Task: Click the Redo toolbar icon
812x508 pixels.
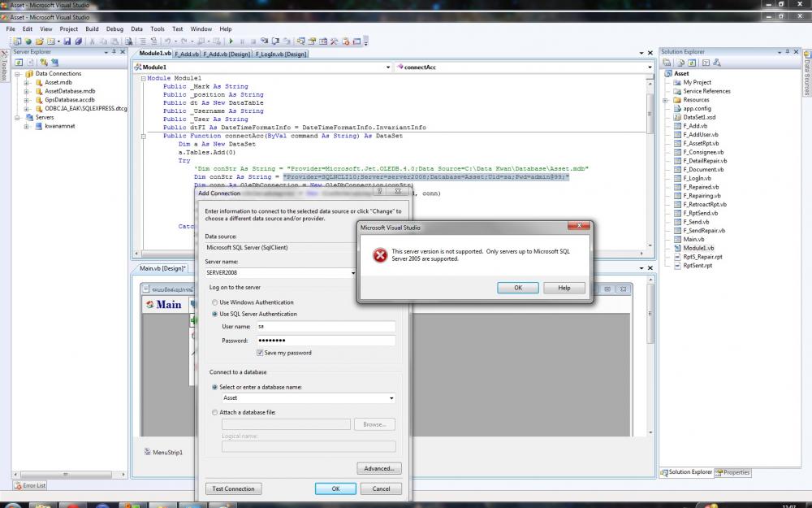Action: [x=184, y=41]
